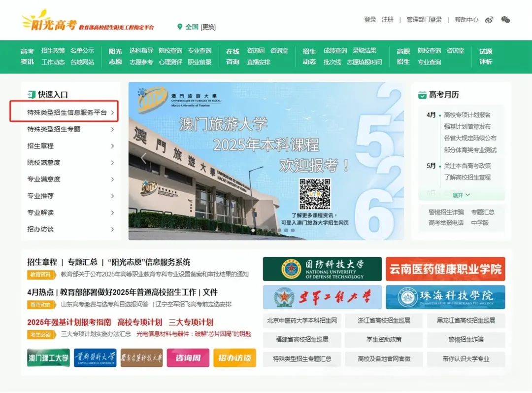Click 澳门理工大学 small banner

click(x=48, y=357)
